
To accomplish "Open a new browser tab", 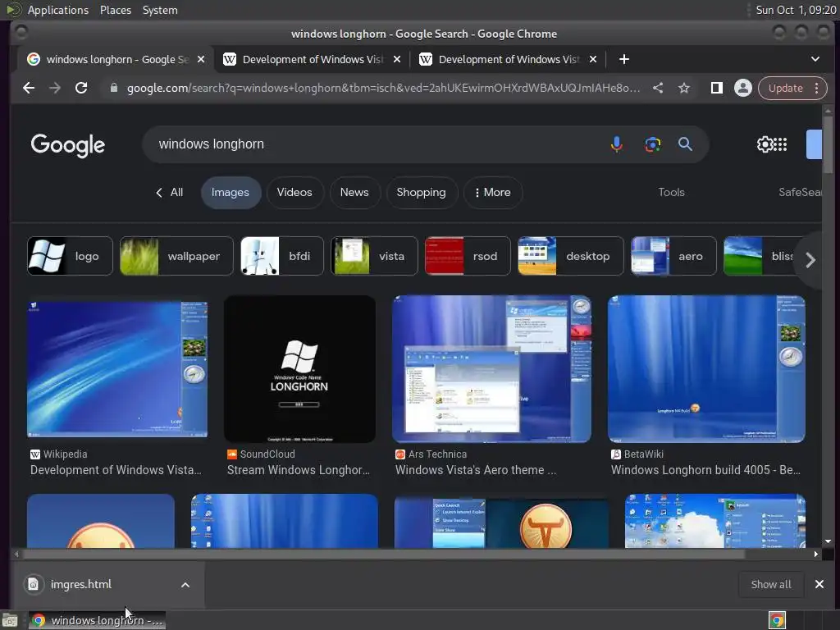I will tap(624, 59).
